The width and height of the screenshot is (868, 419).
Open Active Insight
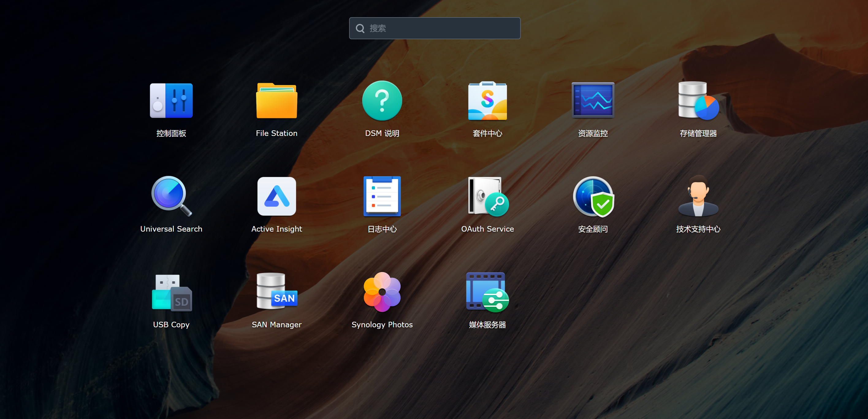[276, 196]
